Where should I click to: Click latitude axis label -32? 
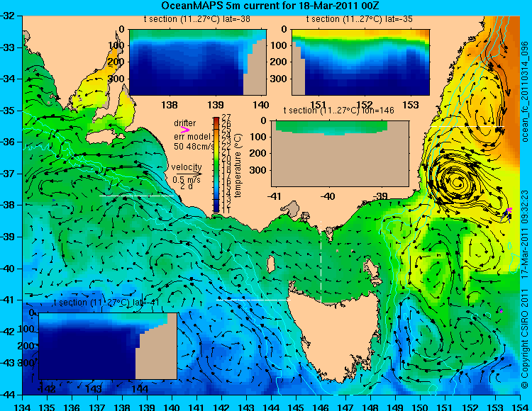coord(8,16)
